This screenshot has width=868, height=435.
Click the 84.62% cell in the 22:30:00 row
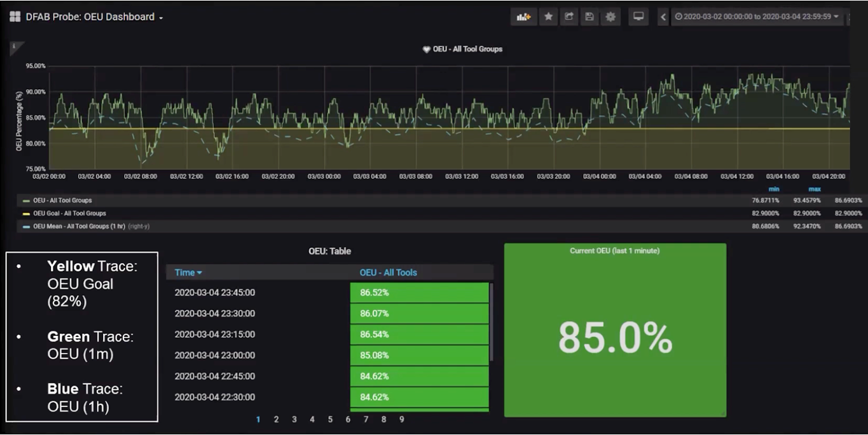point(419,397)
